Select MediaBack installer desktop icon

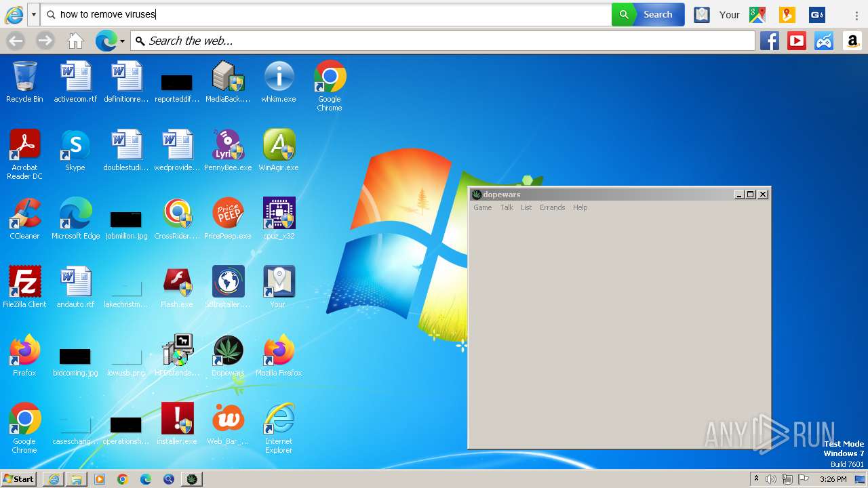coord(228,82)
